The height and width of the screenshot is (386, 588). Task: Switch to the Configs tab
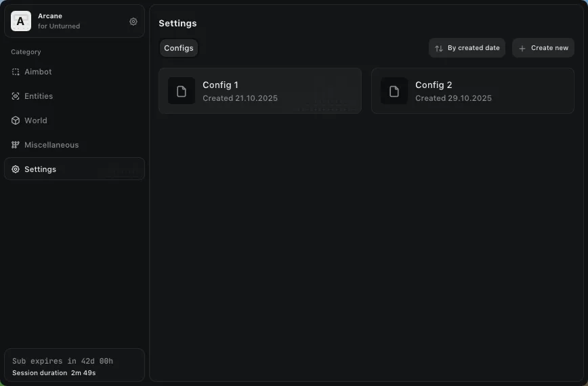coord(179,48)
